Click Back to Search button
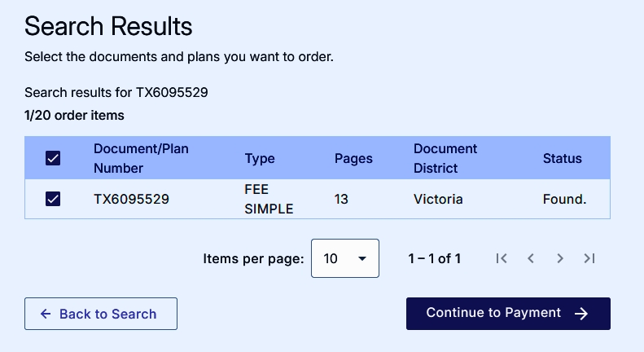Image resolution: width=644 pixels, height=352 pixels. 101,314
